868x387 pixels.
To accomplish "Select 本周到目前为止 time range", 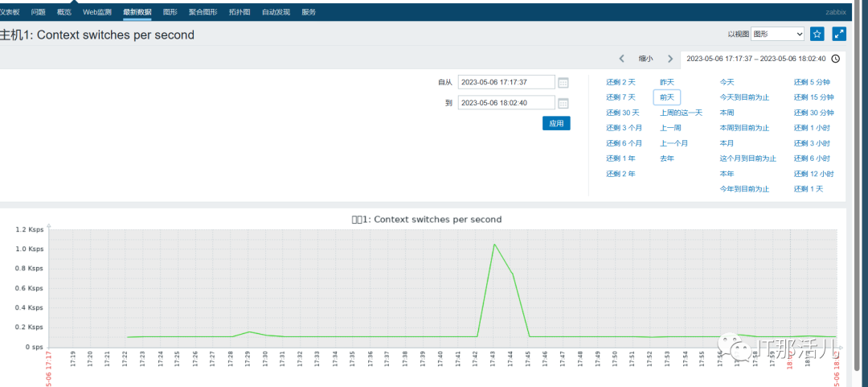I will click(744, 127).
